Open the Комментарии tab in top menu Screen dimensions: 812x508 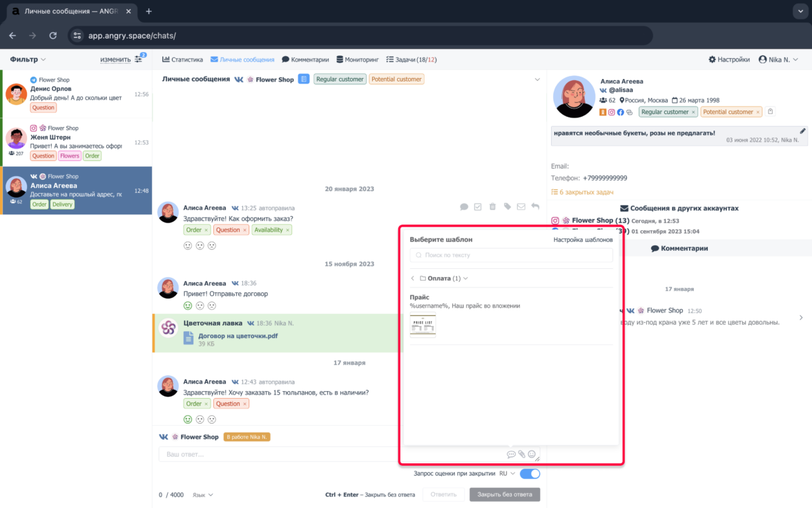305,59
